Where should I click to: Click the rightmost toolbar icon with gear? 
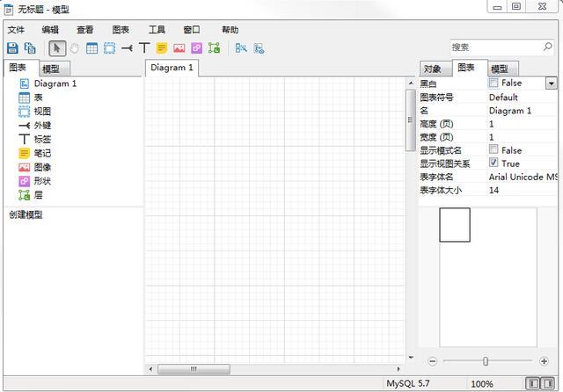pyautogui.click(x=259, y=48)
